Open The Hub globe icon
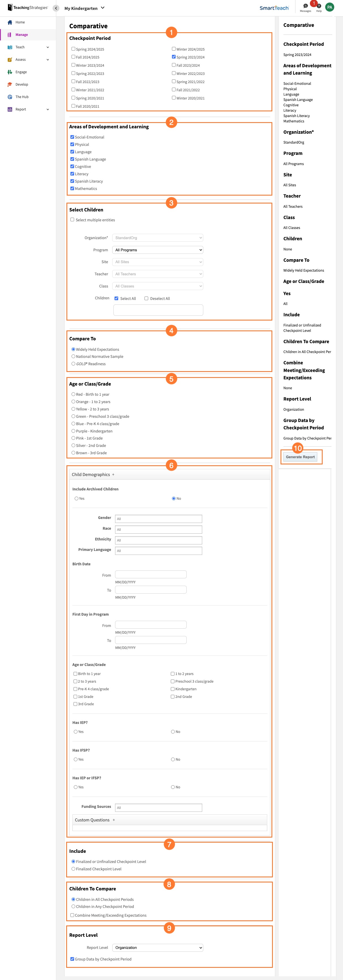This screenshot has width=343, height=980. 10,97
